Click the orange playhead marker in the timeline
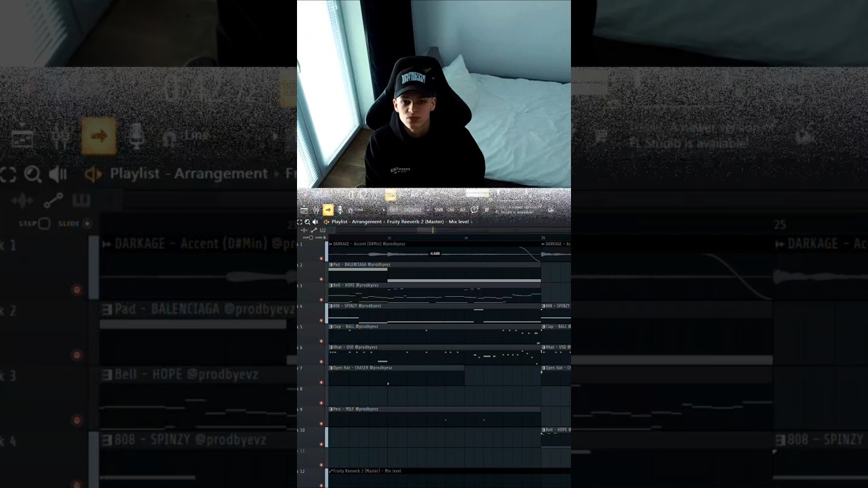The image size is (868, 488). (433, 230)
